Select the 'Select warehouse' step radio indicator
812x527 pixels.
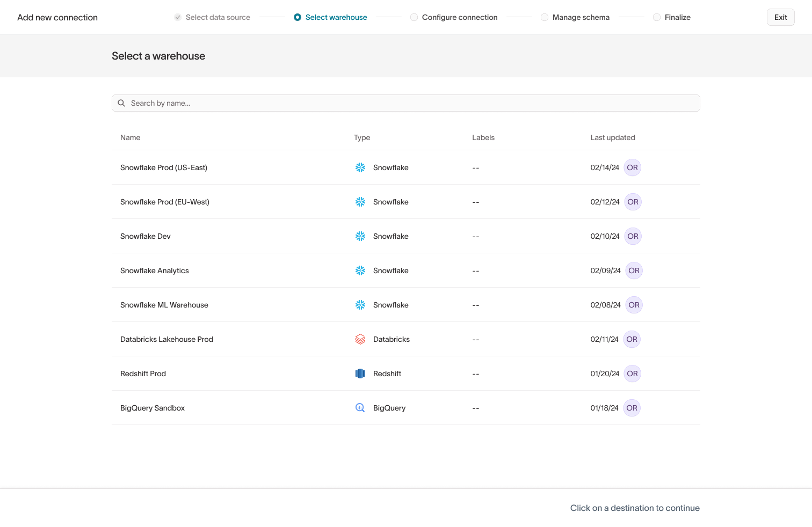(x=298, y=17)
